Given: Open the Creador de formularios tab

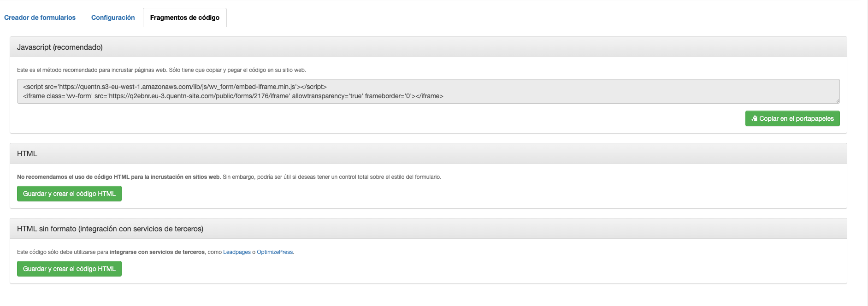Looking at the screenshot, I should click(40, 18).
